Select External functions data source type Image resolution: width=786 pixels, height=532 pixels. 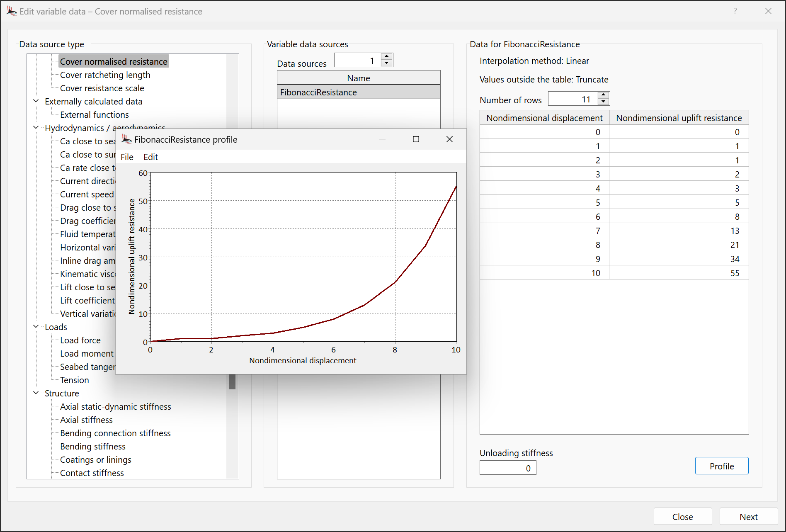(94, 114)
